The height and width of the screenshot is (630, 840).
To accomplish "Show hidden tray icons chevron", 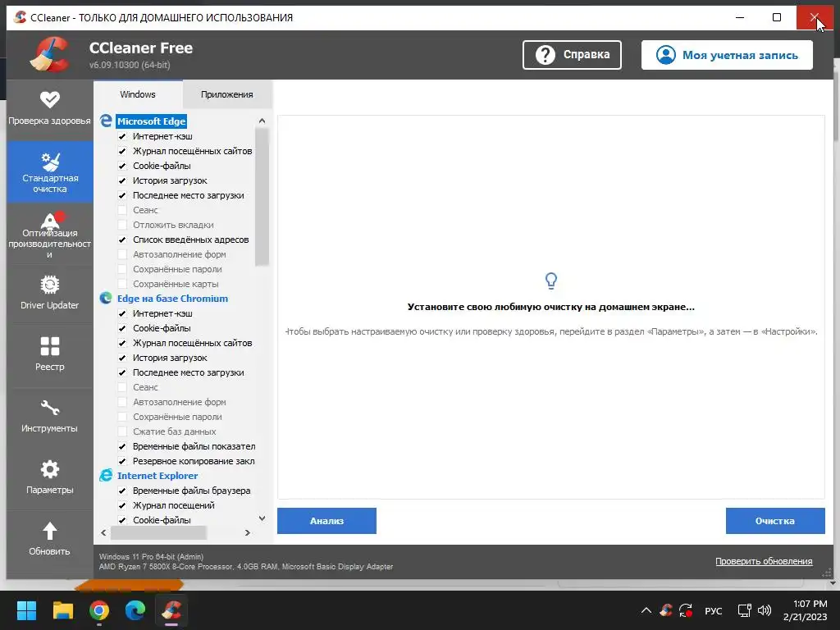I will (646, 610).
